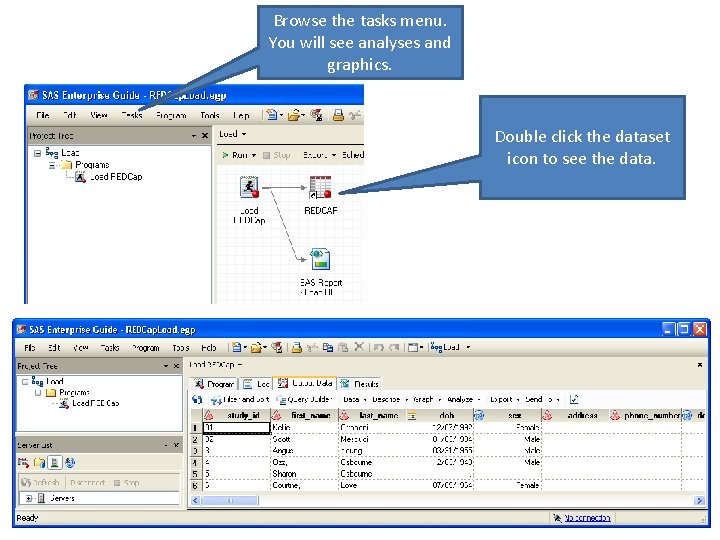Open Program menu in the process flow window
This screenshot has width=720, height=540.
171,115
